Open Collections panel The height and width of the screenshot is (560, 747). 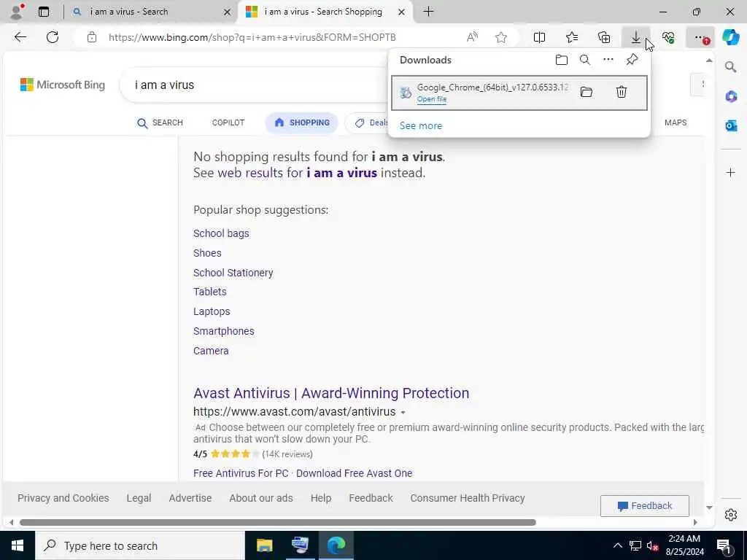[x=604, y=37]
